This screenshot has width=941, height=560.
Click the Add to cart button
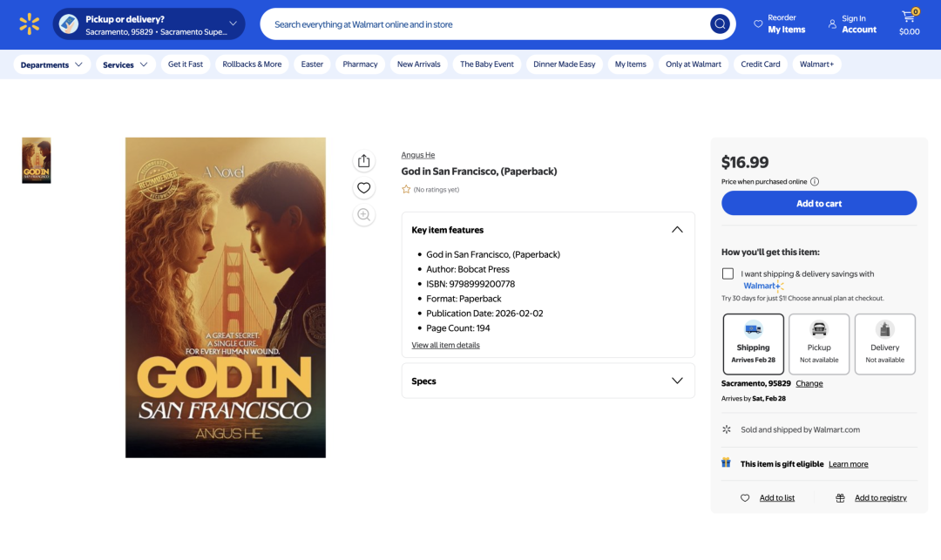coord(818,203)
